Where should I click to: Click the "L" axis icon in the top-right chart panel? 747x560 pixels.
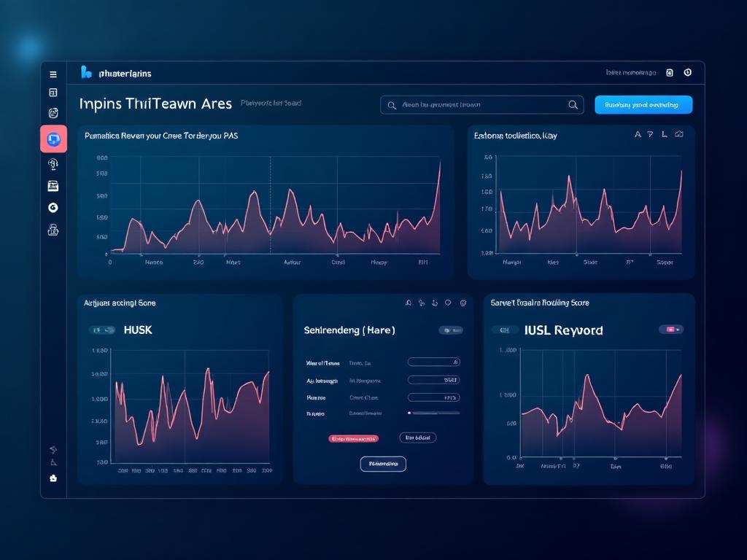tap(664, 135)
